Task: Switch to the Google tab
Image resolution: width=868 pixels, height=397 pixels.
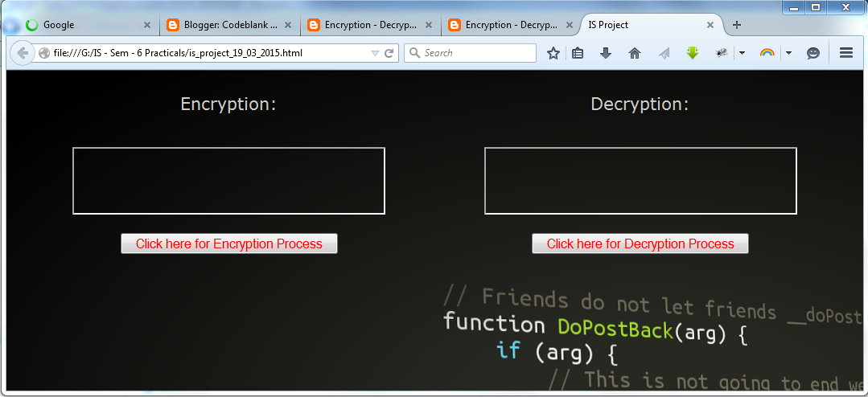Action: pos(88,25)
